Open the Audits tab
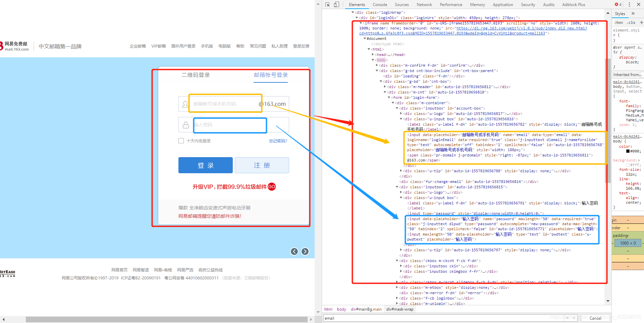The height and width of the screenshot is (323, 644). click(549, 5)
